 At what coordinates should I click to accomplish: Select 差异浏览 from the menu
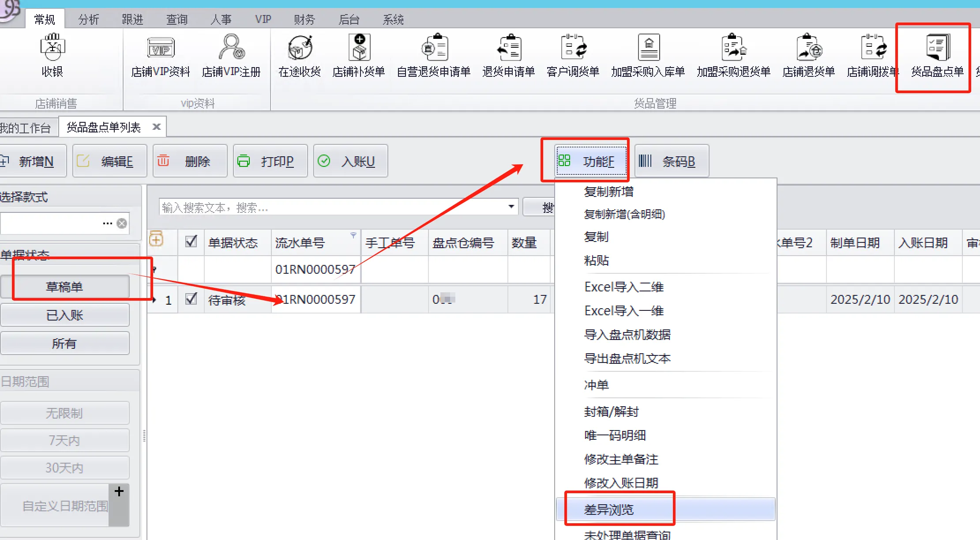click(609, 510)
